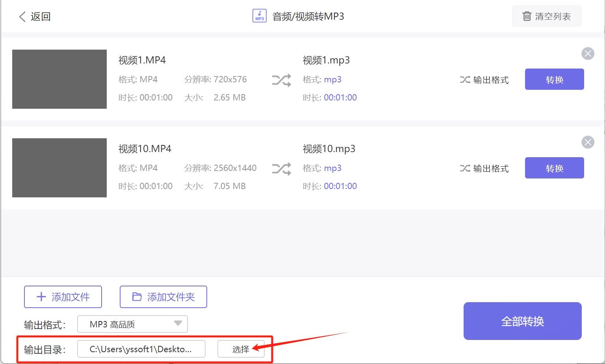This screenshot has height=364, width=605.
Task: Click the plus icon on 添加文件 button
Action: 41,297
